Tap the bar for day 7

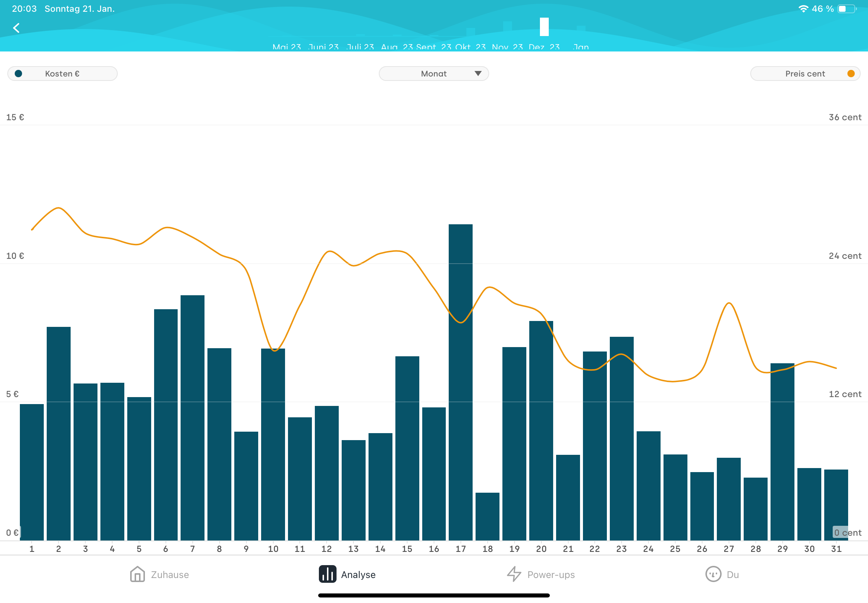pyautogui.click(x=192, y=417)
